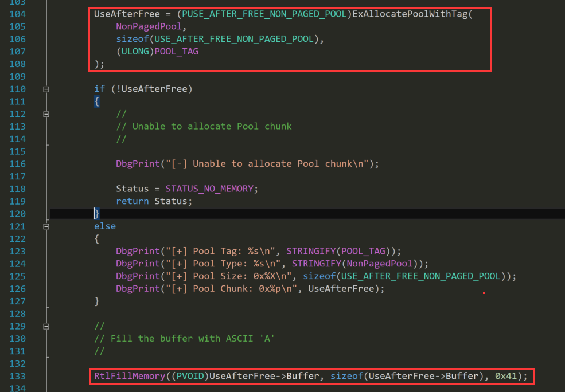Collapse the comment fold marker at line 112
This screenshot has width=565, height=392.
point(46,114)
